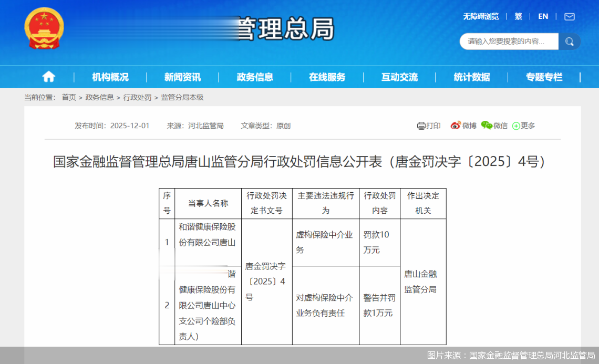
Task: Select publish date 2025-12-01 text
Action: click(129, 126)
